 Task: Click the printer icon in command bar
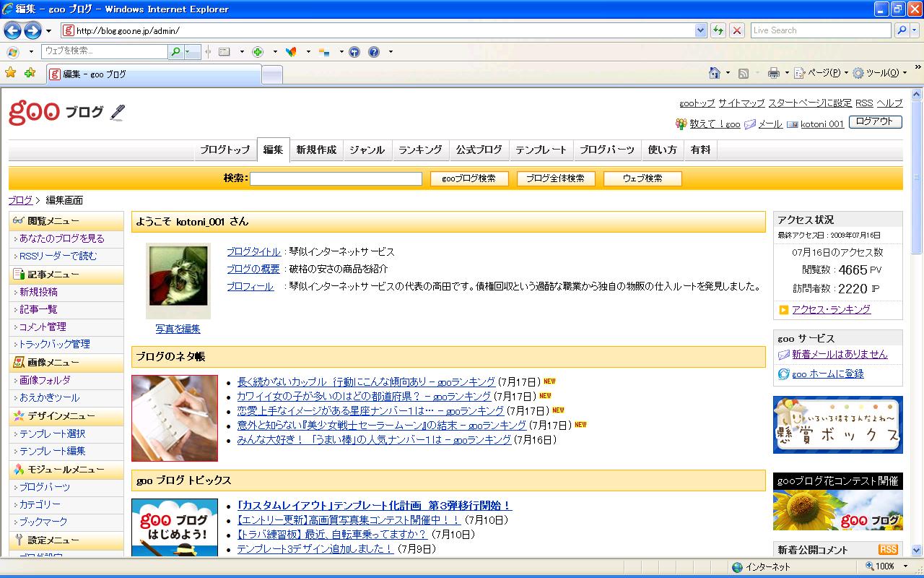click(774, 73)
